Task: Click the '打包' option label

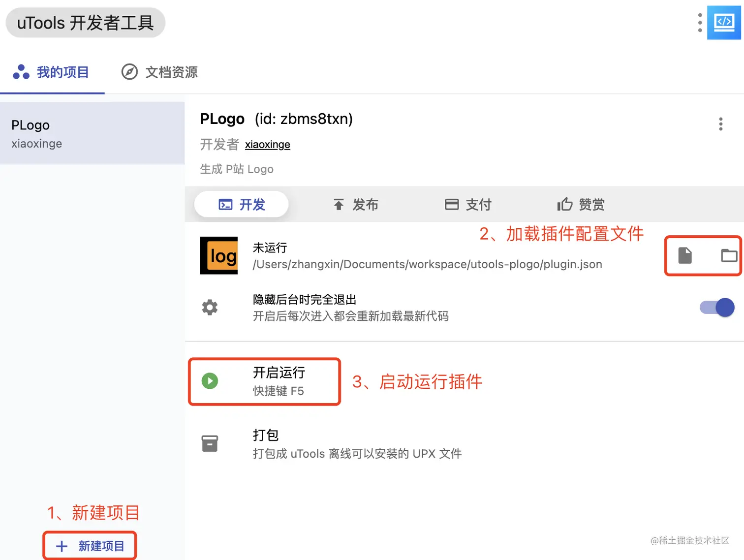Action: coord(266,435)
